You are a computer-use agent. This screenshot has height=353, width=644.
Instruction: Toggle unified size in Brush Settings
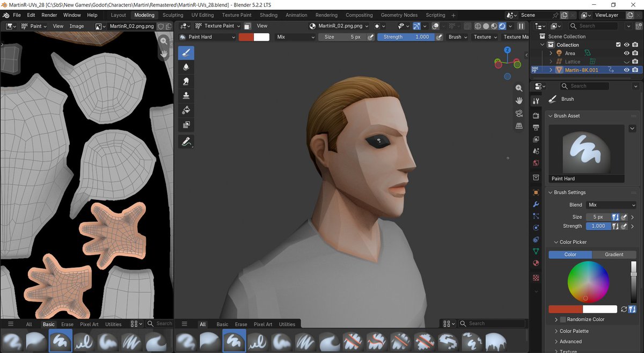coord(616,217)
